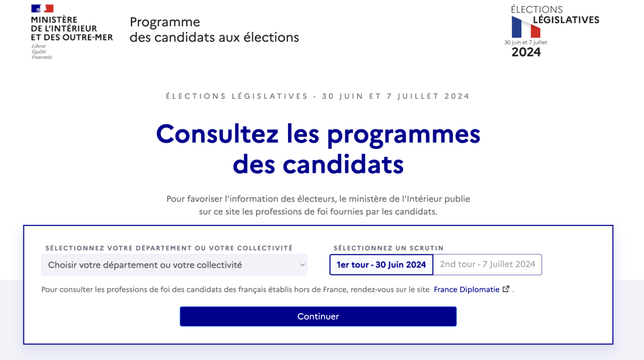This screenshot has height=360, width=644.
Task: Click the Ministère de l'Intérieur et des Outre-Mer text
Action: coord(72,29)
